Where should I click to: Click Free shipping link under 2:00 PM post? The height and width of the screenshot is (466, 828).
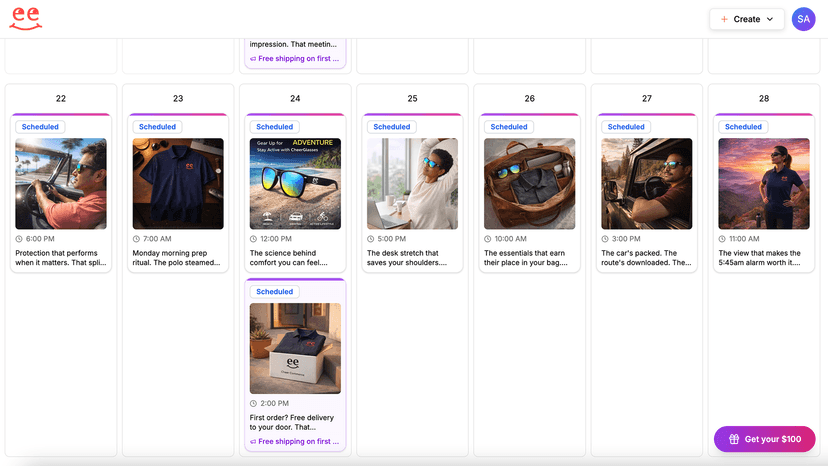pyautogui.click(x=298, y=441)
